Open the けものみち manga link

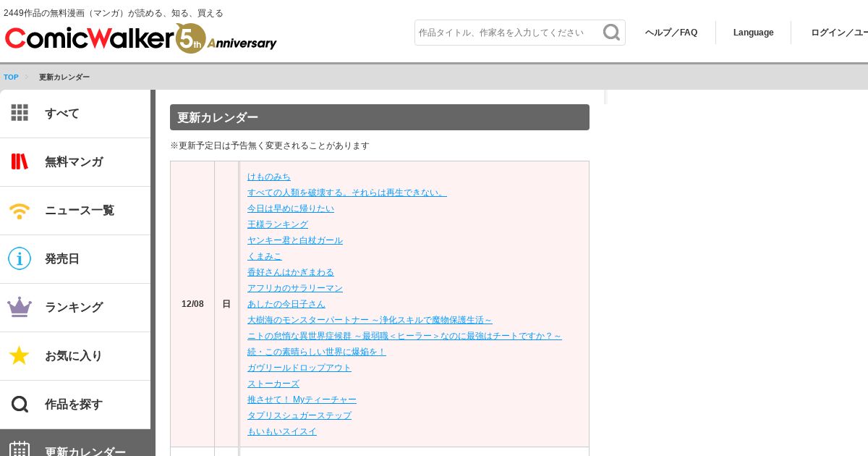click(269, 177)
